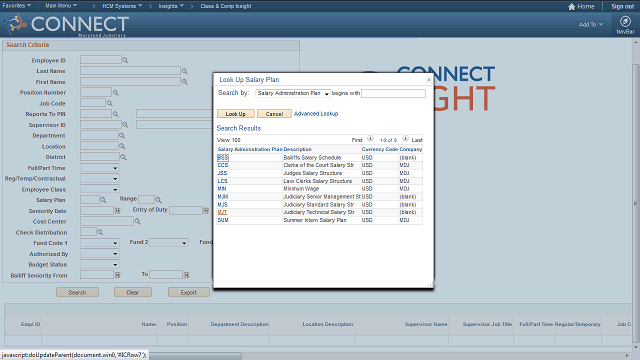The height and width of the screenshot is (360, 640).
Task: Open Last Name lookup magnifier
Action: click(x=184, y=71)
